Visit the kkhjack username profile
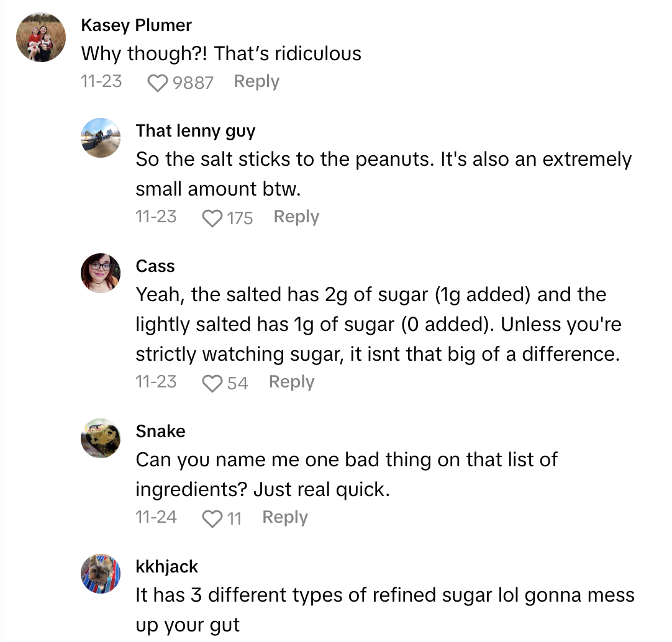This screenshot has width=672, height=642. [167, 567]
